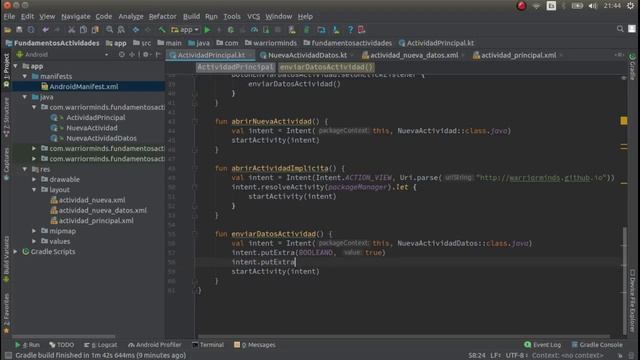Click the Copy icon in toolbar
This screenshot has width=640, height=360.
(x=83, y=30)
